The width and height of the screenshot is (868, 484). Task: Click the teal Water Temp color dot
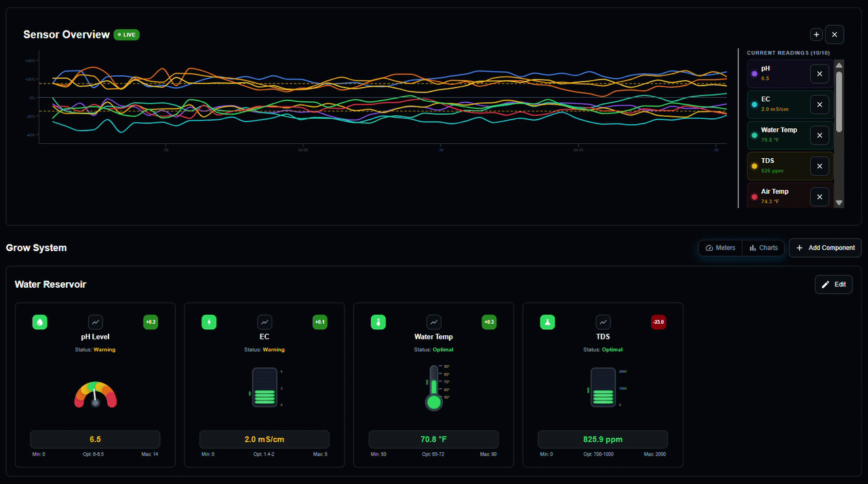(754, 135)
